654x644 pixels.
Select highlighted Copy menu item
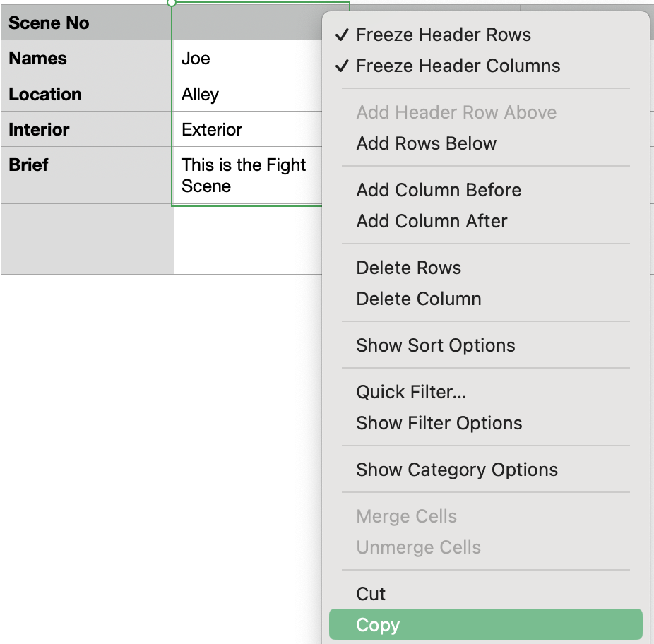[485, 624]
